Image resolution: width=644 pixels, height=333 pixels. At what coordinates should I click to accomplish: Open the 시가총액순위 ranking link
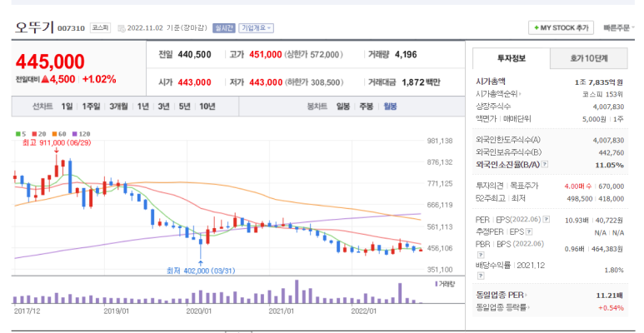coord(498,94)
